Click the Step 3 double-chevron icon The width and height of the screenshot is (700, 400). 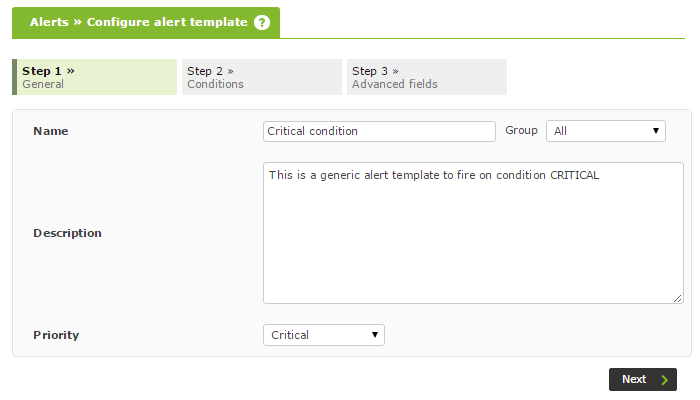(395, 71)
